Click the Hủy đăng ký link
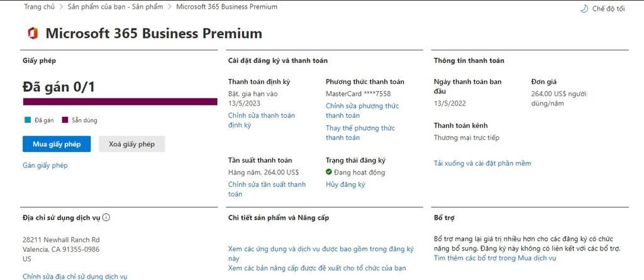Image resolution: width=644 pixels, height=280 pixels. click(345, 185)
